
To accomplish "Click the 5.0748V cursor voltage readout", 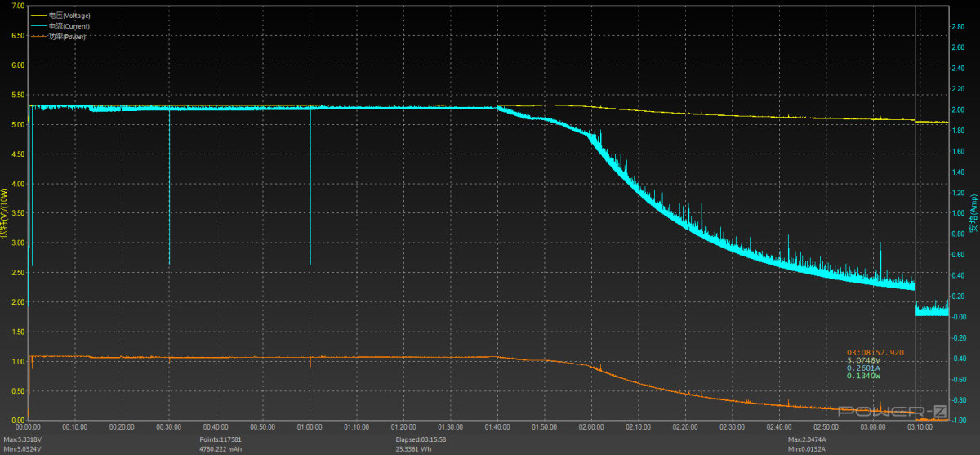I will [863, 361].
